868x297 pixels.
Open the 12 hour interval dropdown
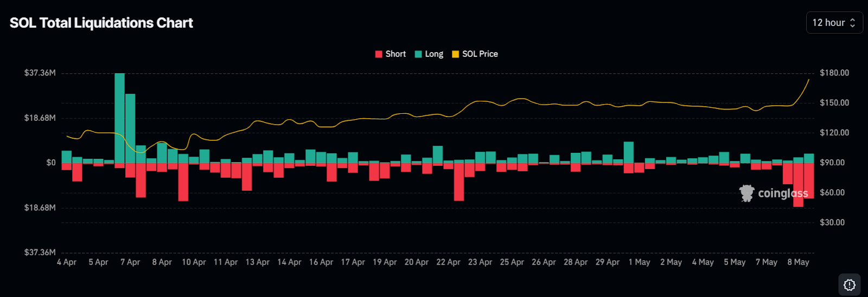pyautogui.click(x=834, y=23)
